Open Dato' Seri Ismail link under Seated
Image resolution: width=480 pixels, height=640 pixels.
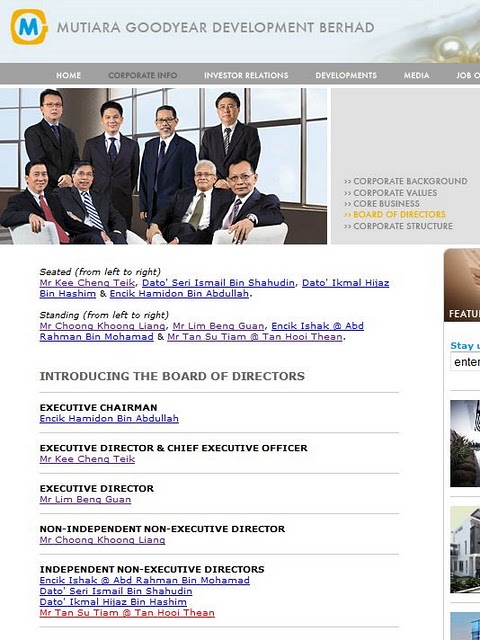[218, 283]
